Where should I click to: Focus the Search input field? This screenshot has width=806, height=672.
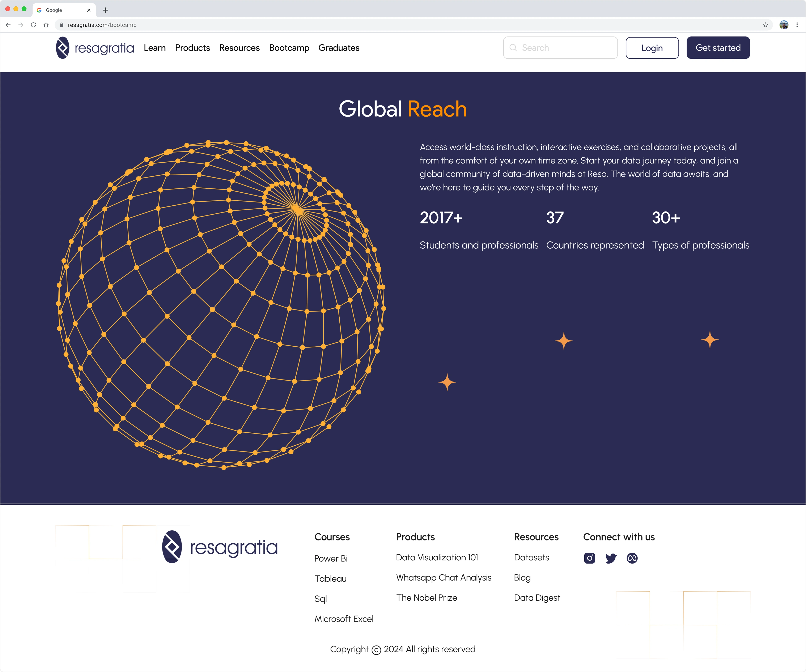tap(560, 48)
